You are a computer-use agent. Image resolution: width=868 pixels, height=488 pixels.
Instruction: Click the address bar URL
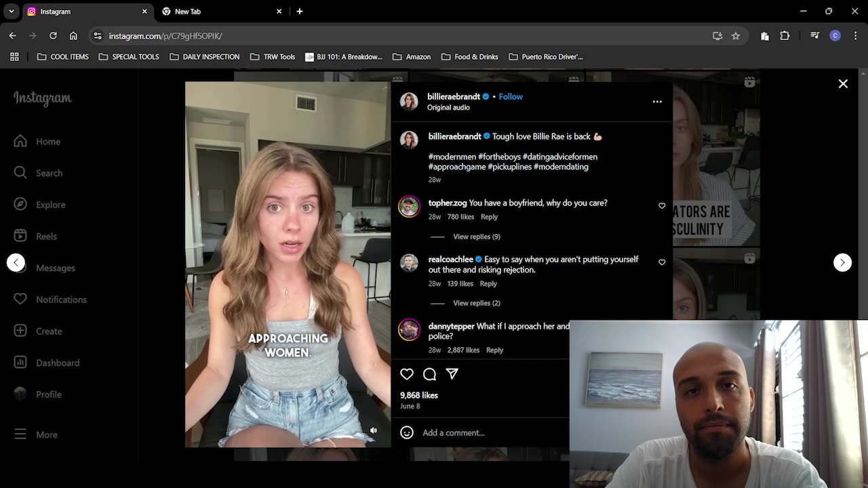(165, 36)
